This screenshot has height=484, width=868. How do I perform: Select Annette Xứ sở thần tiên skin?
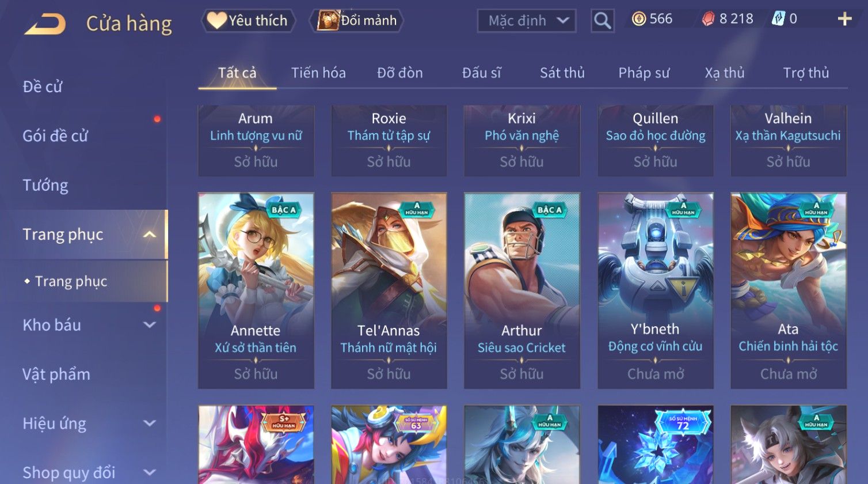point(256,290)
